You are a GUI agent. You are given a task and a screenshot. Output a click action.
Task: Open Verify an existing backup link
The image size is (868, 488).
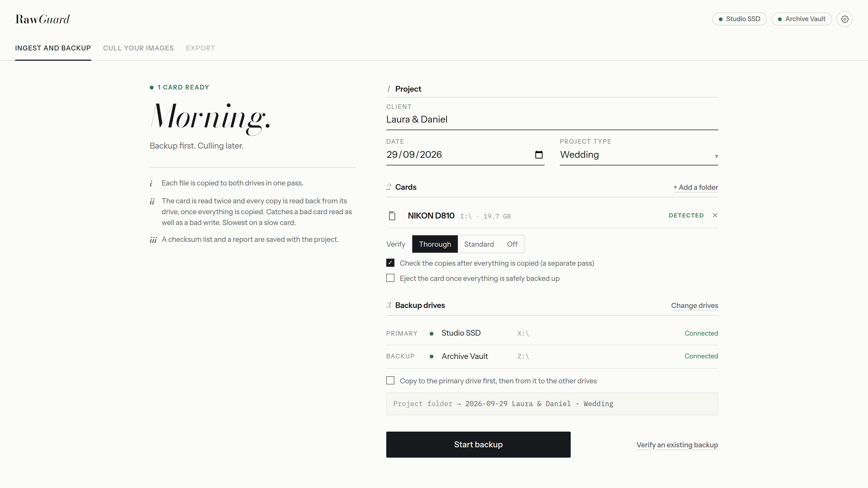pos(677,445)
